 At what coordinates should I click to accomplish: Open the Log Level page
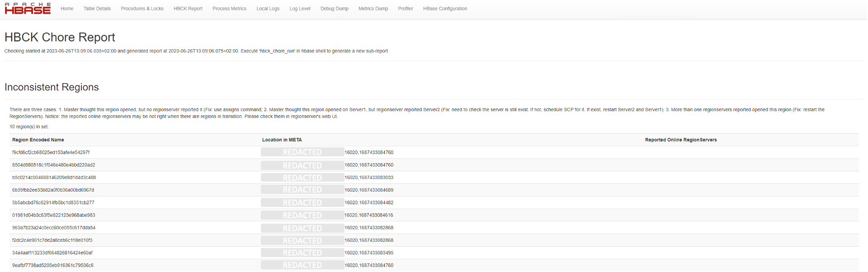[x=300, y=9]
